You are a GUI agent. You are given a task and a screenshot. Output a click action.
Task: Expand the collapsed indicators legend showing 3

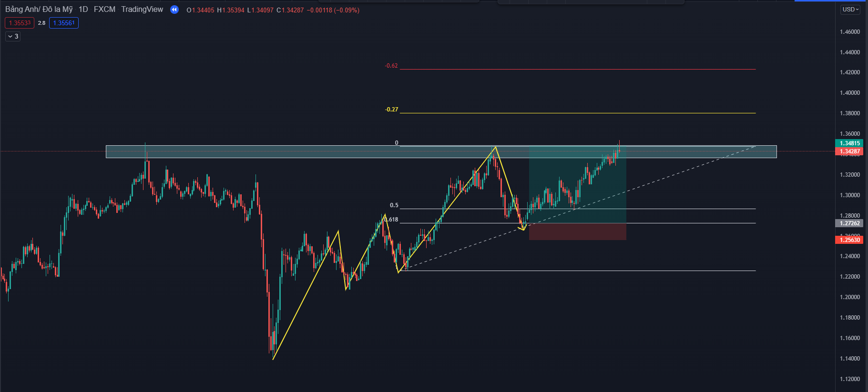click(x=13, y=36)
